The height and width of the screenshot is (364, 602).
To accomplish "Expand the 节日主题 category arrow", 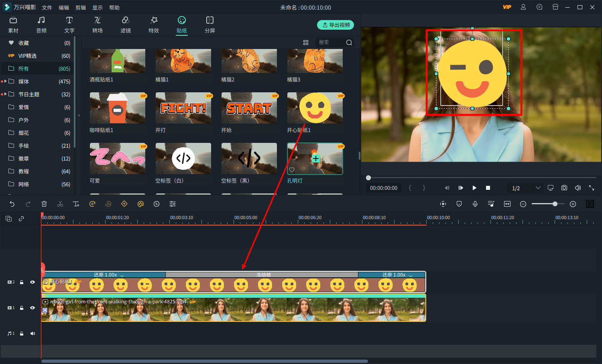I will pos(6,94).
